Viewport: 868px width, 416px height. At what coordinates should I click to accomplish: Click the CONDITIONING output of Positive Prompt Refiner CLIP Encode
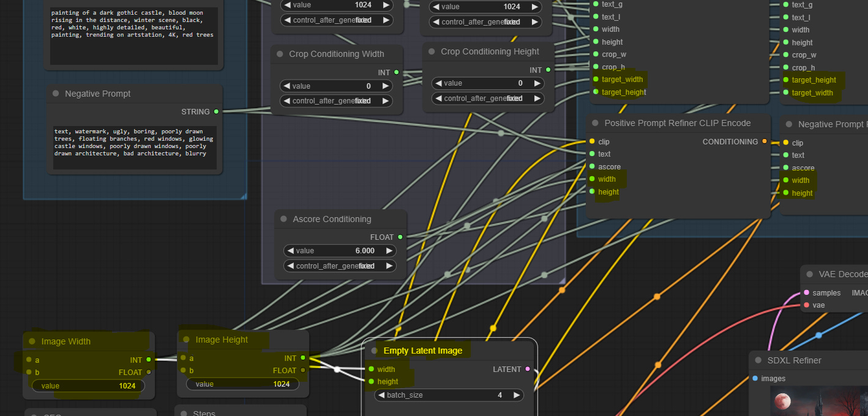(764, 141)
